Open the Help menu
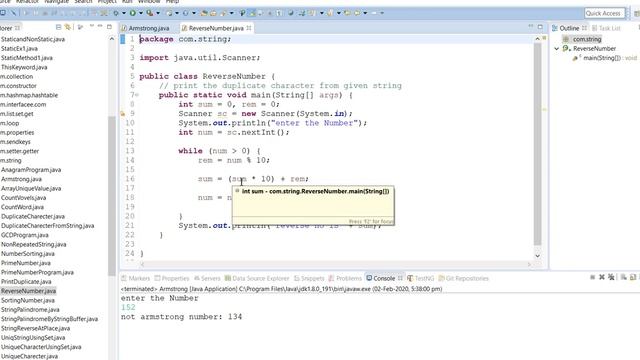 [172, 2]
